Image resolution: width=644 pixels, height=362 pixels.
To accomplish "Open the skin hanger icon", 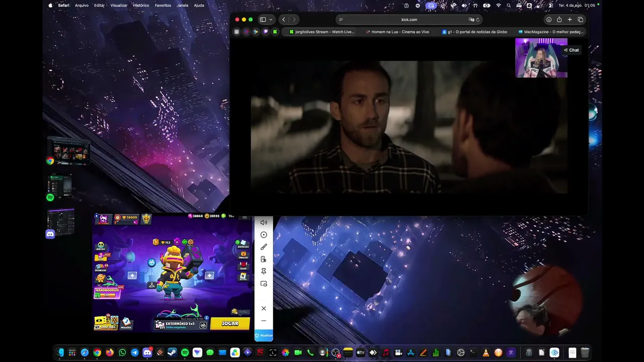I will point(151,285).
